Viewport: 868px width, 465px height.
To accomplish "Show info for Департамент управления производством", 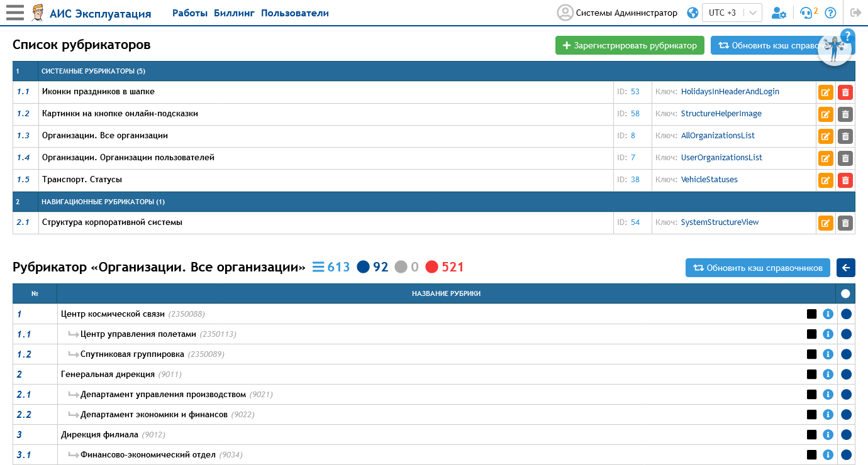I will point(828,395).
